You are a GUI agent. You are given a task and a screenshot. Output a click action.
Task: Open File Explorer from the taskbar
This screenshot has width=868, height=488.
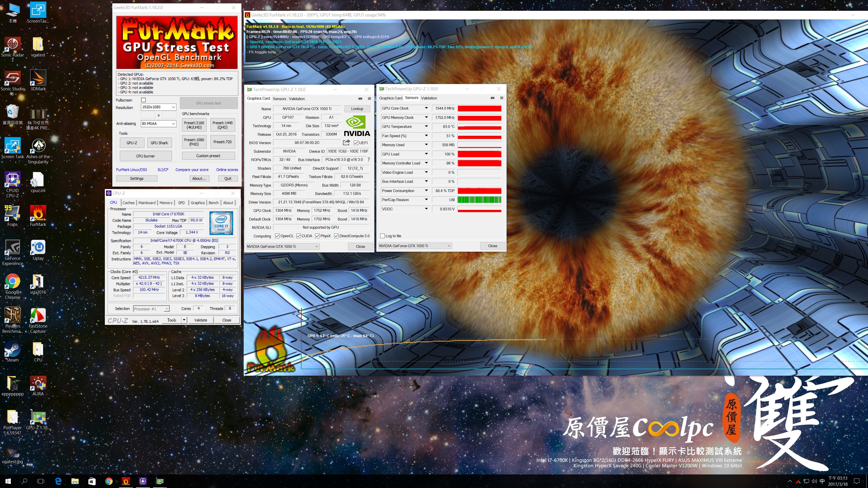tap(75, 481)
